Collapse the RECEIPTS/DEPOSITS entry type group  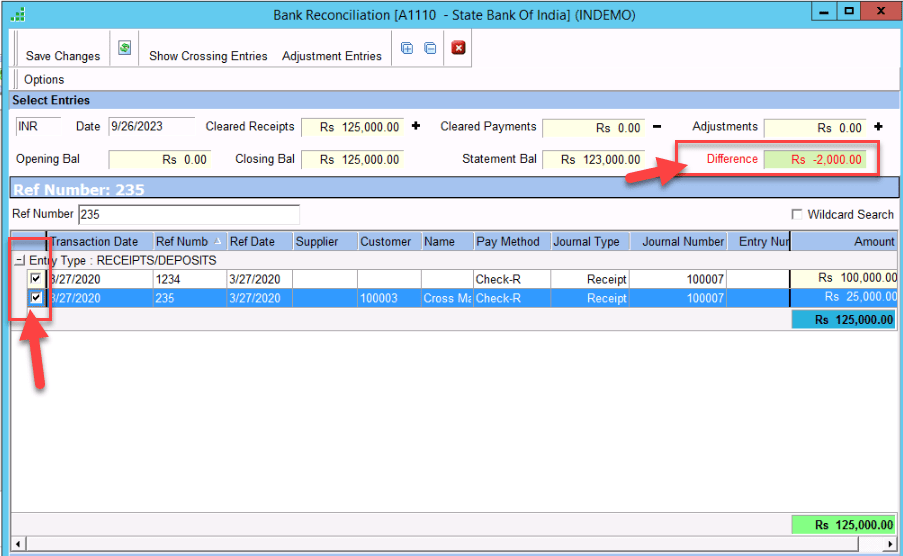coord(20,260)
